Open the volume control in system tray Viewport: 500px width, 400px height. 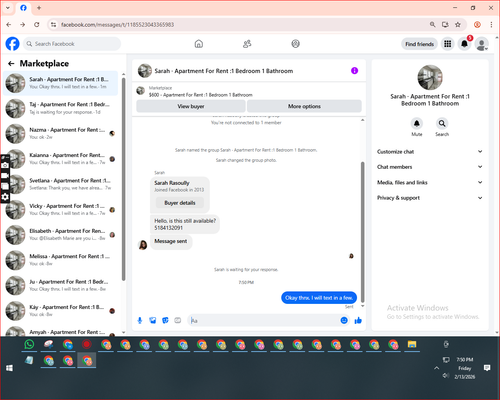coord(446,376)
